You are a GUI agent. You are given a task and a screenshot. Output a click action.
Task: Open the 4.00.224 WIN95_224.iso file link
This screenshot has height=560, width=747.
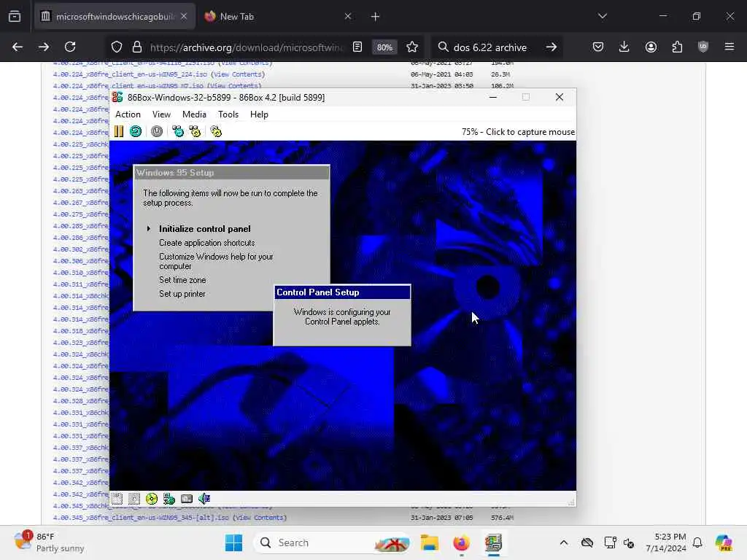click(130, 74)
